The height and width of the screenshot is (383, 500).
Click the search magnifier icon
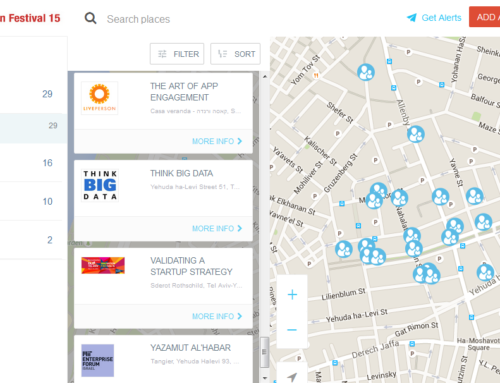(x=90, y=18)
